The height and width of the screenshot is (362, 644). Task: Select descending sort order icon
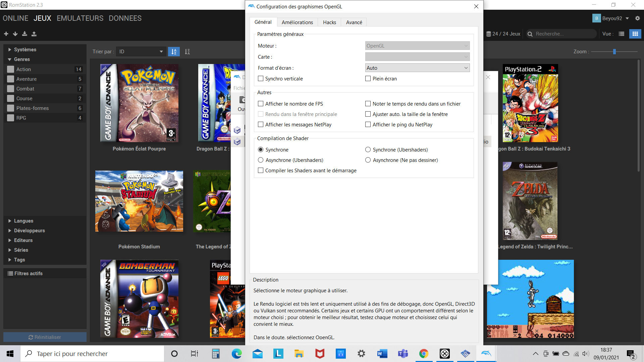pyautogui.click(x=187, y=52)
